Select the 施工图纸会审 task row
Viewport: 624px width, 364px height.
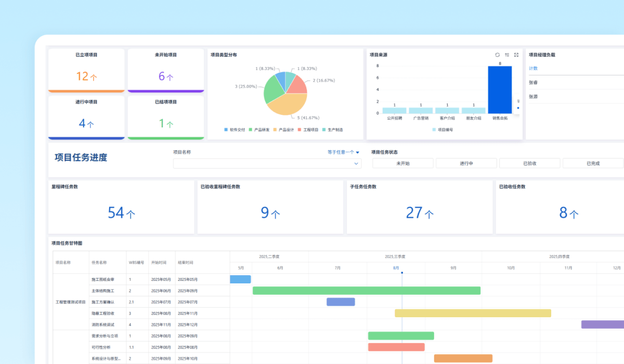[159, 279]
